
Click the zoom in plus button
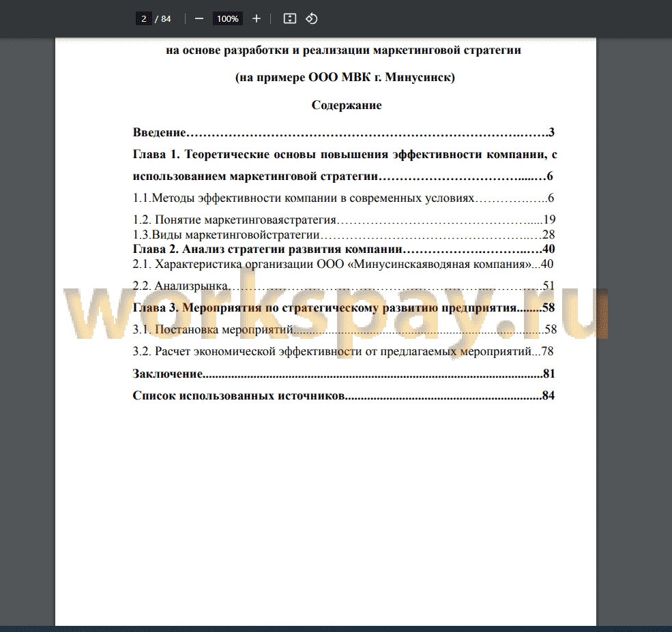(x=257, y=19)
